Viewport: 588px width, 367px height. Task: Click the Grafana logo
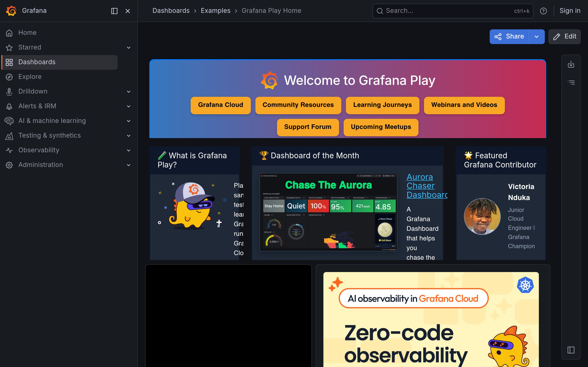click(11, 11)
